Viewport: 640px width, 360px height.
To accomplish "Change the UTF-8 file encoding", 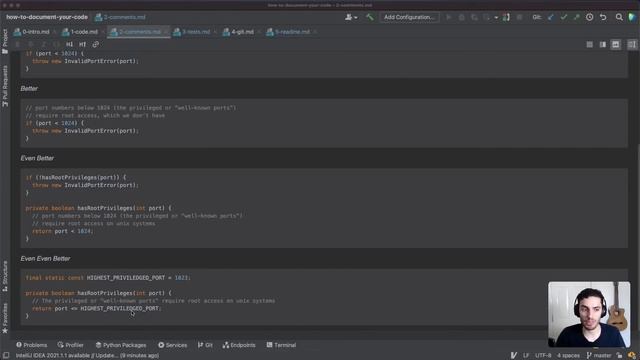I will (543, 356).
